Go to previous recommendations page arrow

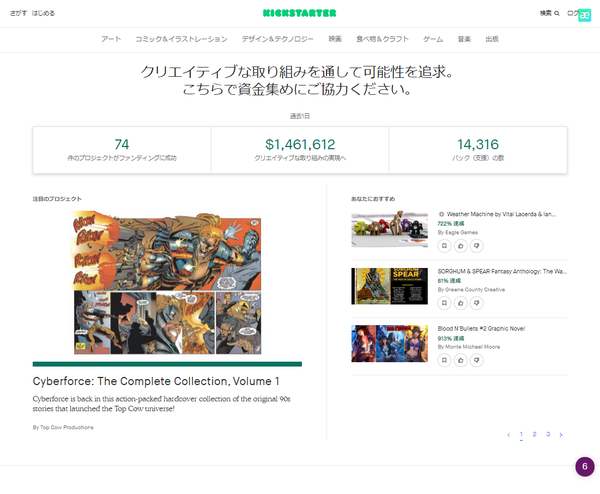click(x=509, y=435)
